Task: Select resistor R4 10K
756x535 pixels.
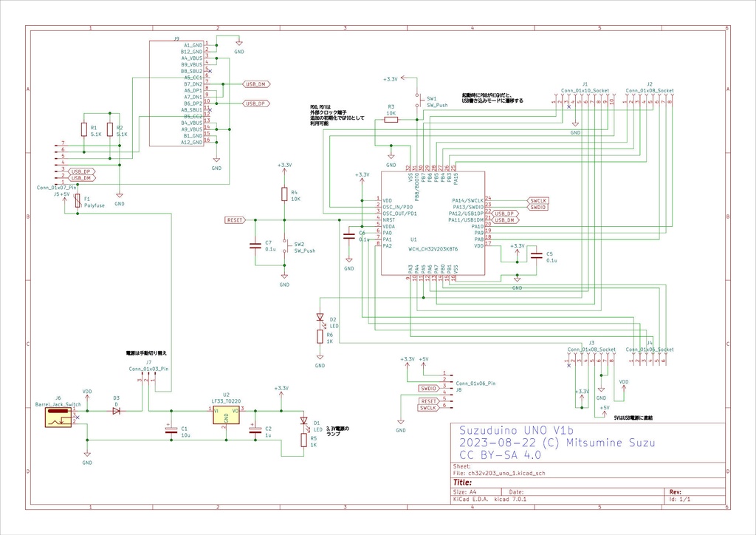Action: (x=283, y=196)
